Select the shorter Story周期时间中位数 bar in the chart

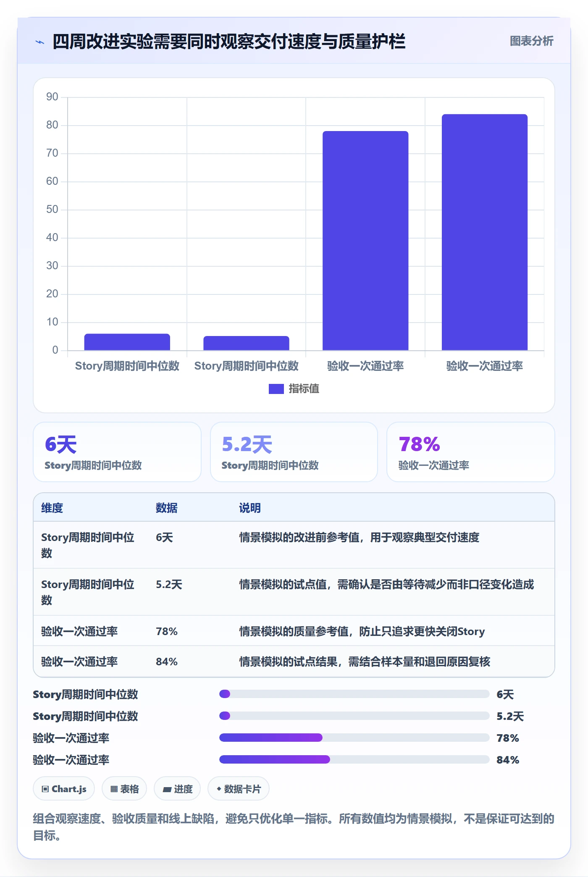click(246, 343)
